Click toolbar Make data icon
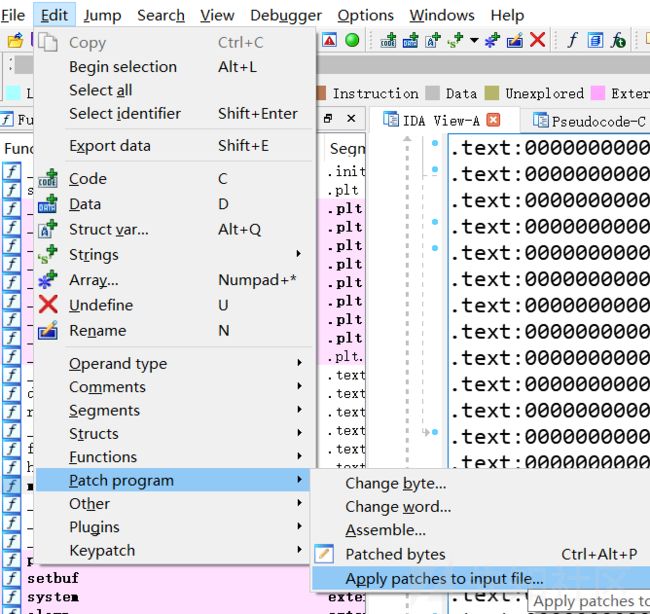650x614 pixels. (x=410, y=40)
